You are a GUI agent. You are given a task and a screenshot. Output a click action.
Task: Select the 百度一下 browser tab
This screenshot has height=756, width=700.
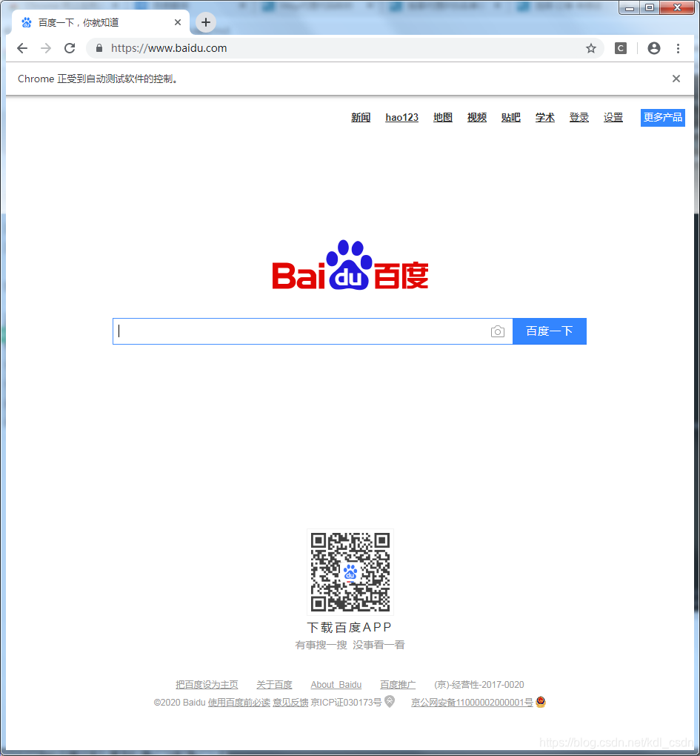(x=100, y=23)
